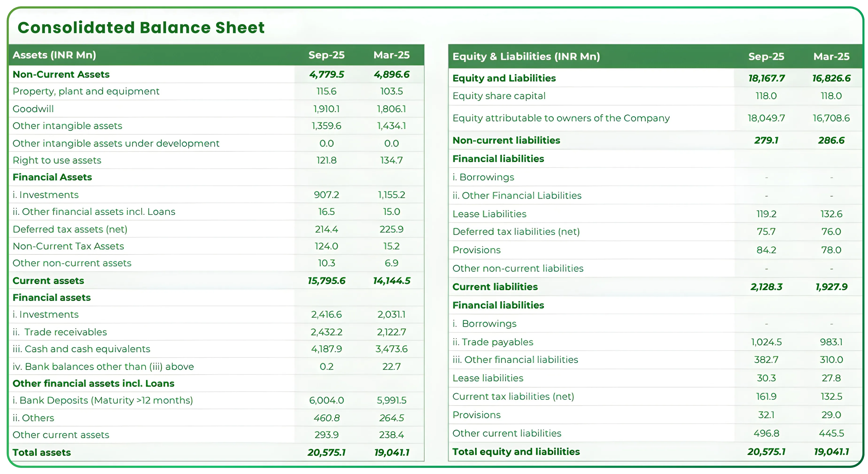Select Deferred tax assets (net) row

coord(70,229)
